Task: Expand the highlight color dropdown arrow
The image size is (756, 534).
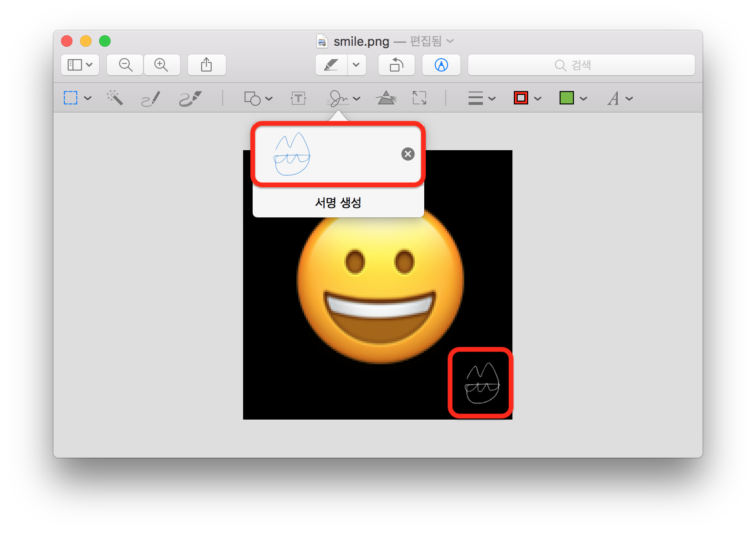Action: tap(357, 65)
